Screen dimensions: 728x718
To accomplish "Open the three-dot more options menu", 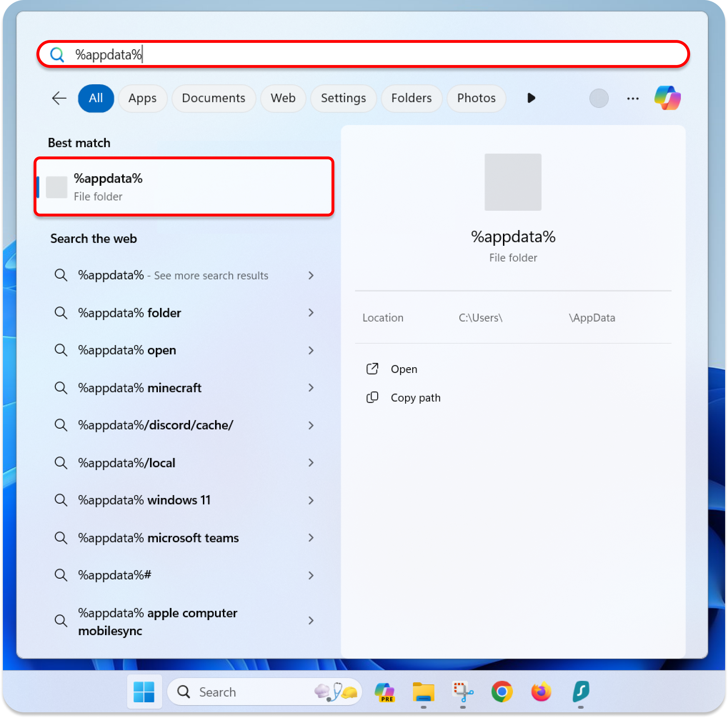I will (x=632, y=98).
